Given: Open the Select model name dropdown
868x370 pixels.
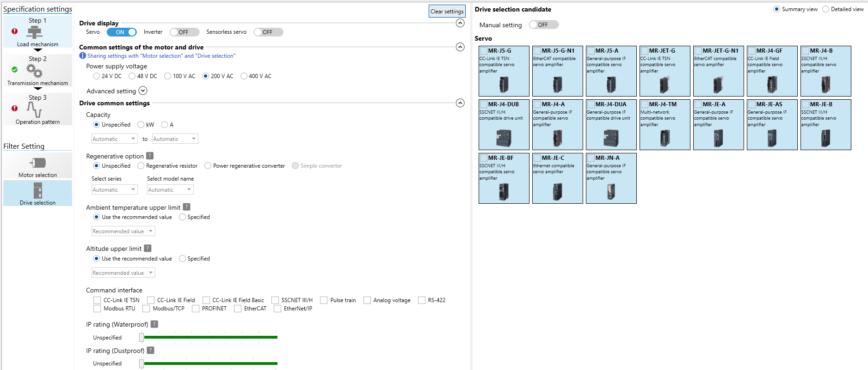Looking at the screenshot, I should click(x=170, y=189).
